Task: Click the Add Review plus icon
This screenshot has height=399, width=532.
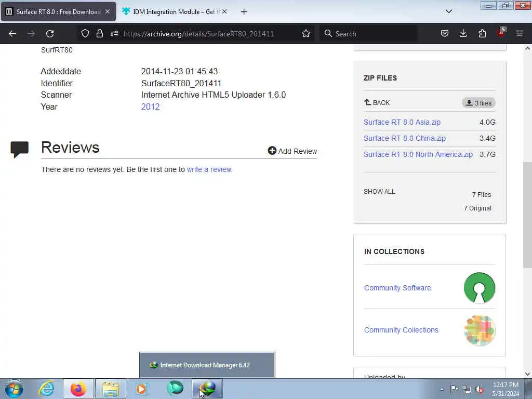Action: point(272,151)
